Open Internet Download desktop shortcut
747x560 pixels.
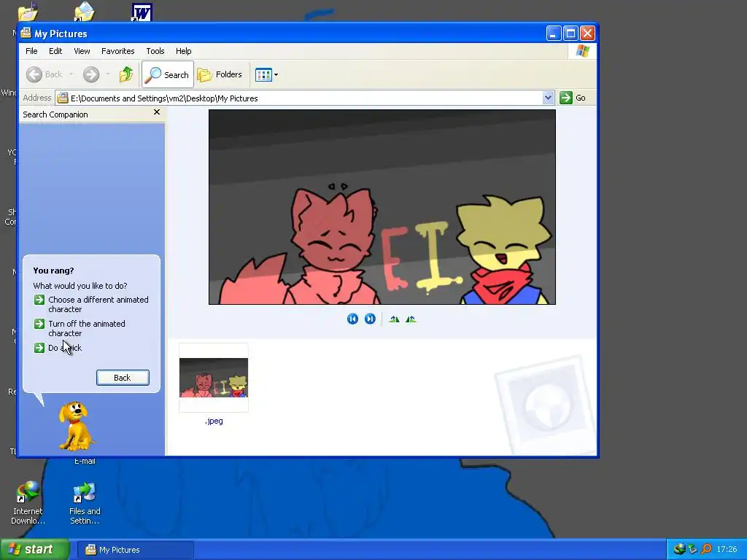[x=28, y=503]
